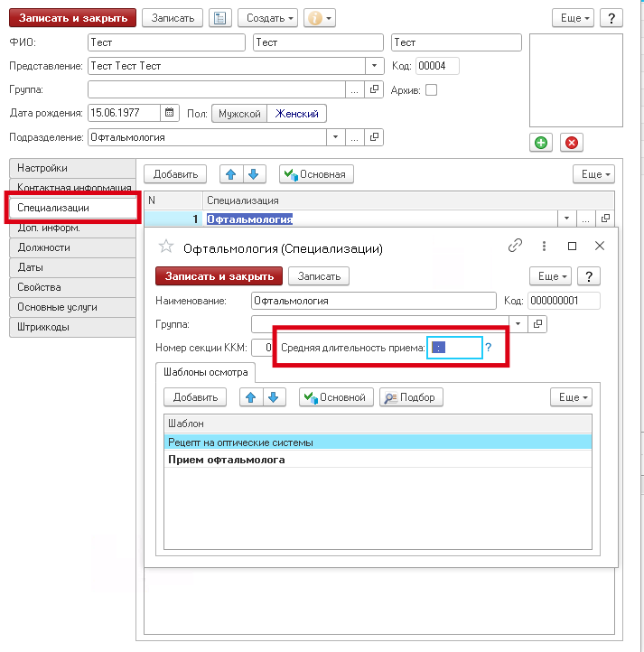The image size is (644, 652).
Task: Star Офтальмология dialog as favorite
Action: (x=165, y=247)
